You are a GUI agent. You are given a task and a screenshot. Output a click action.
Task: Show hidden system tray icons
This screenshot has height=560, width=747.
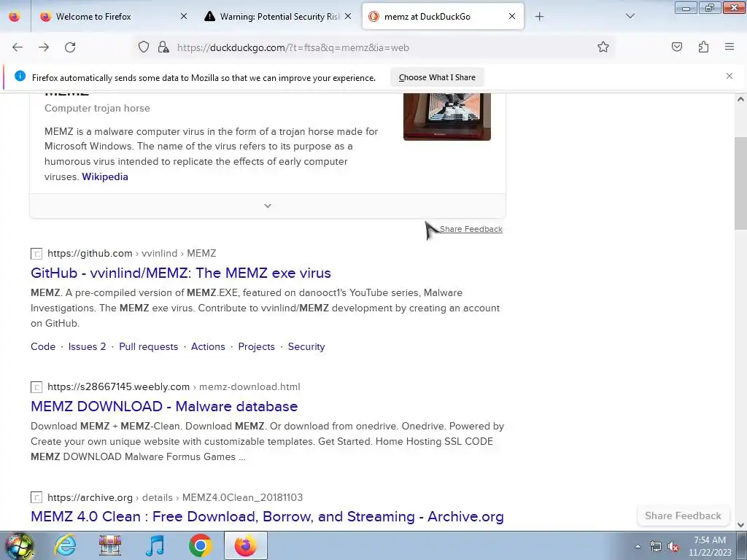pyautogui.click(x=638, y=547)
